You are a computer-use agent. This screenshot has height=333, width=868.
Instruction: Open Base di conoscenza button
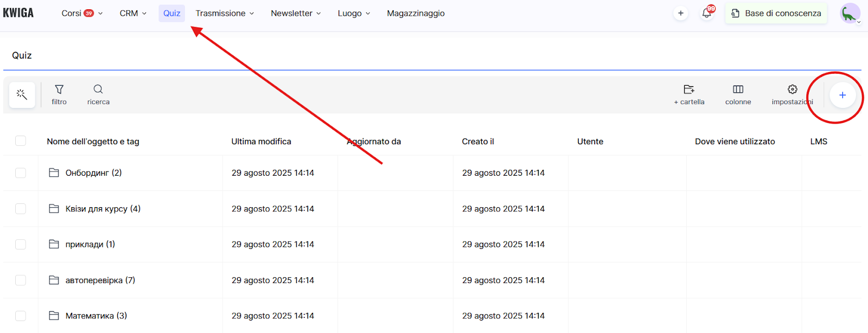776,14
